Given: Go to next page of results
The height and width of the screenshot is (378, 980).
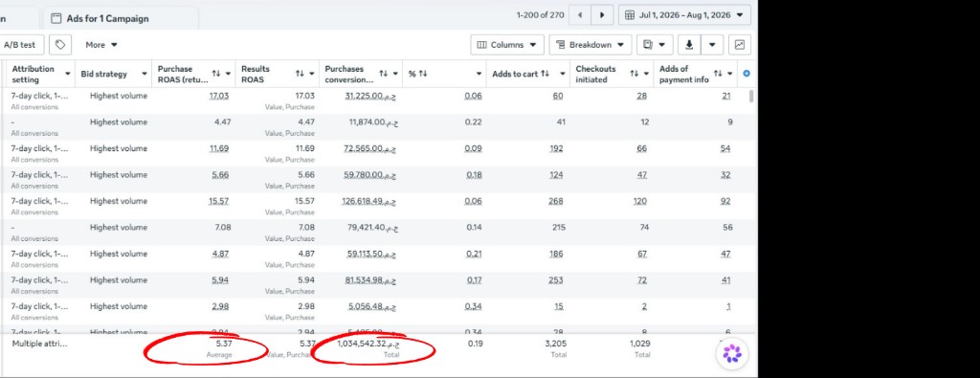Looking at the screenshot, I should (602, 15).
